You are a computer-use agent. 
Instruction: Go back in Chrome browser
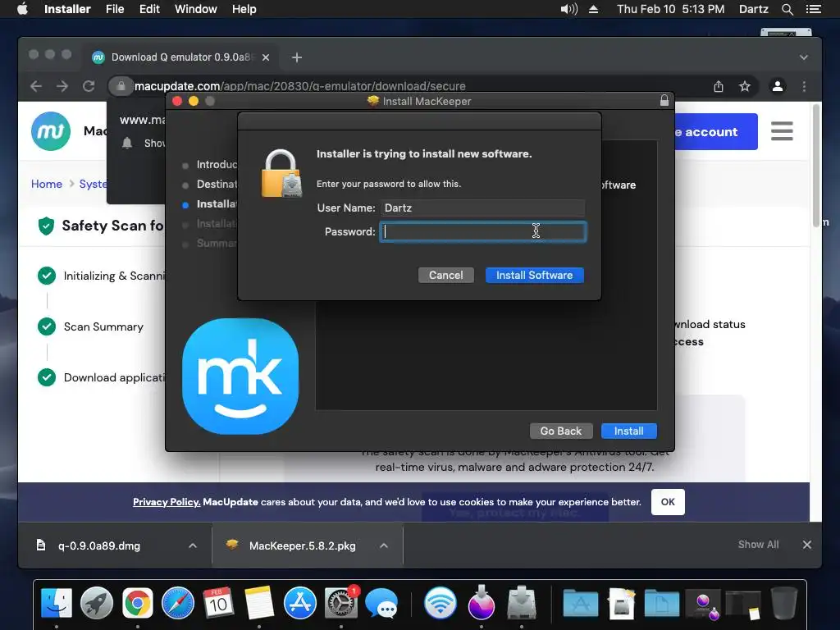point(36,86)
